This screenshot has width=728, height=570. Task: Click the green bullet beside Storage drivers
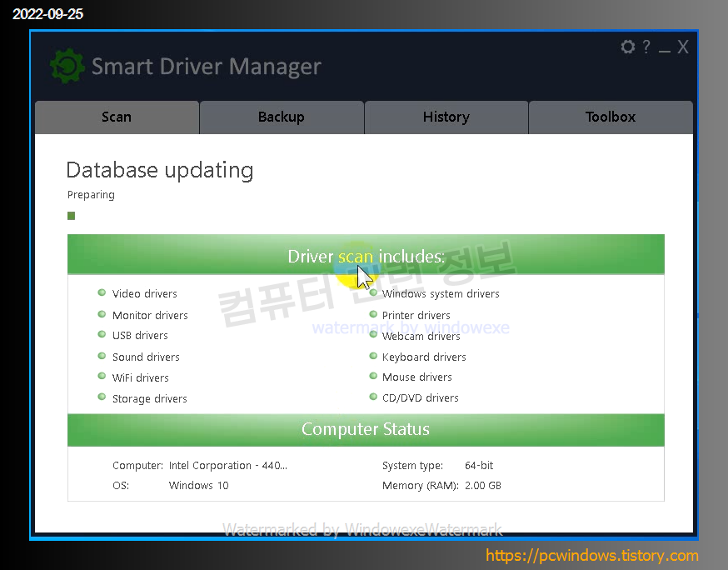point(102,397)
